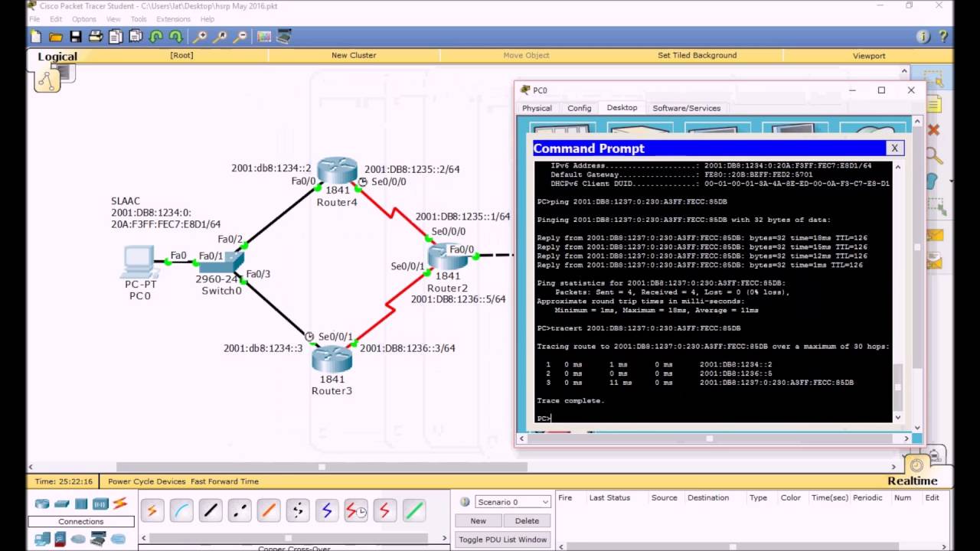Add a Simple PDU envelope

click(x=933, y=236)
